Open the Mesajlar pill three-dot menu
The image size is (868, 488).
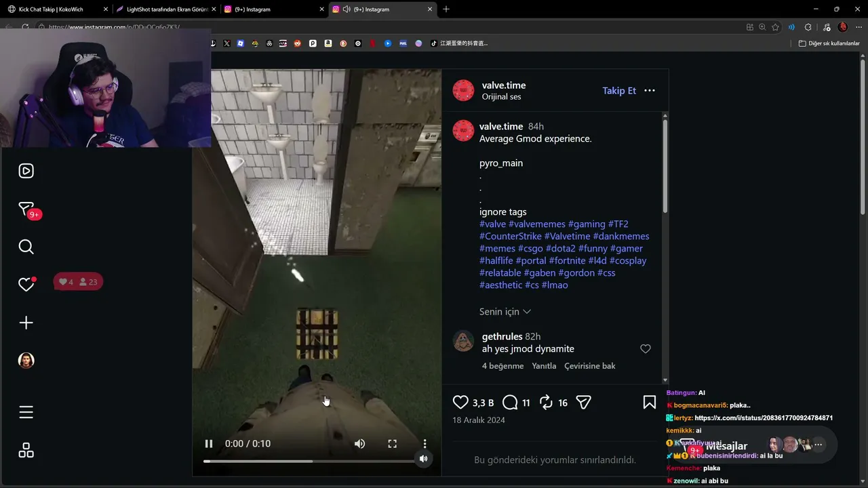818,445
